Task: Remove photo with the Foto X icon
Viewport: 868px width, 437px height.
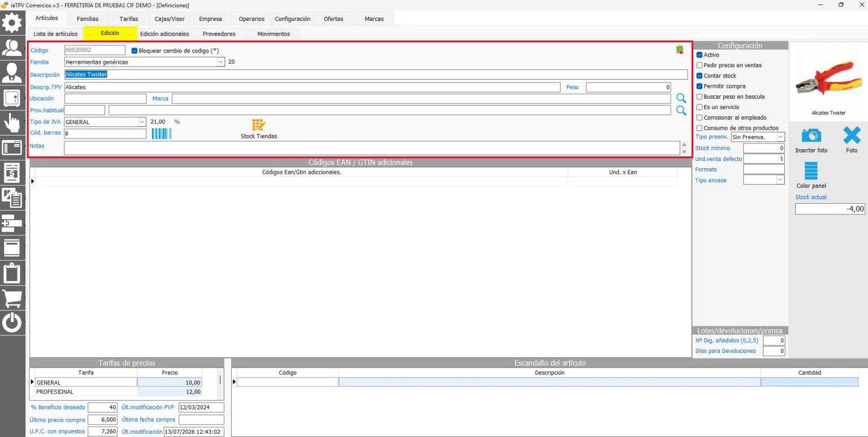Action: tap(852, 136)
